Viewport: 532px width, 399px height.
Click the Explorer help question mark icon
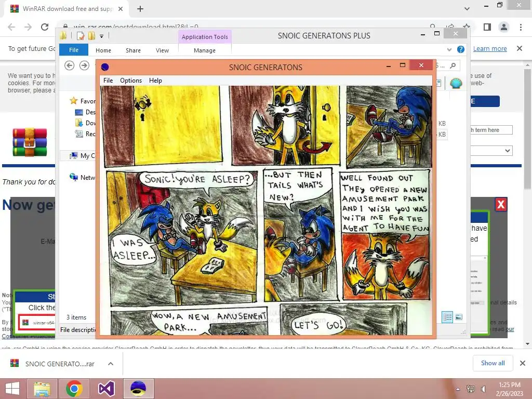[x=460, y=49]
